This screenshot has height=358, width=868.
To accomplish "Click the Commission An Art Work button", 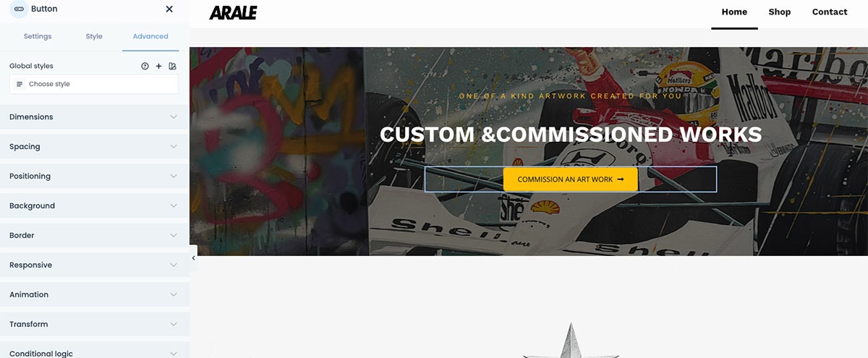I will click(571, 179).
